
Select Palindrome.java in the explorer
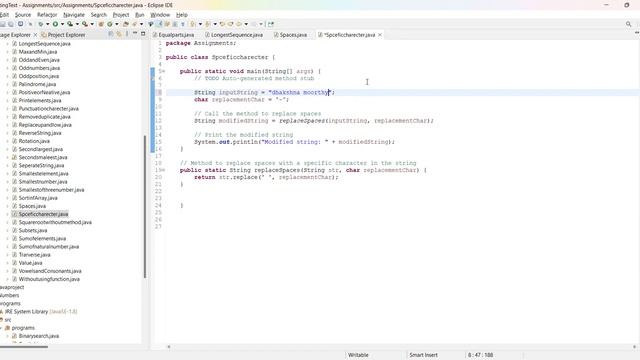(x=37, y=84)
